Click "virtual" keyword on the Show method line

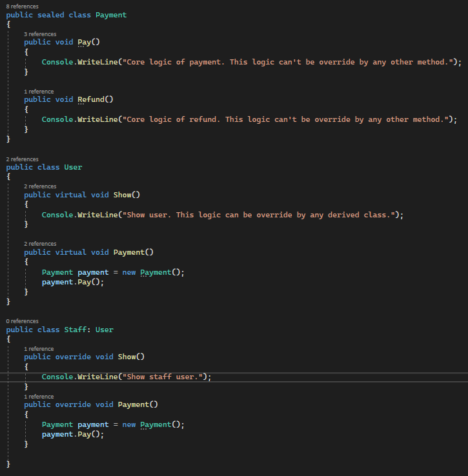[x=71, y=195]
